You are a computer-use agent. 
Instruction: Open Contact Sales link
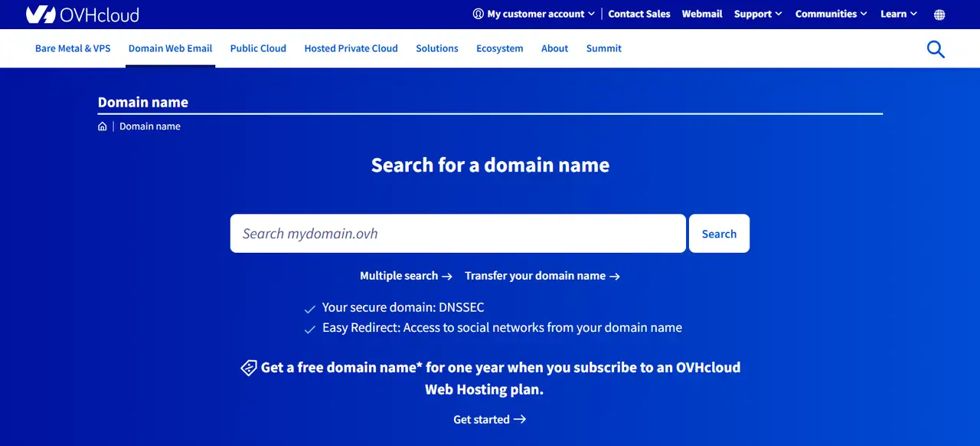coord(639,14)
